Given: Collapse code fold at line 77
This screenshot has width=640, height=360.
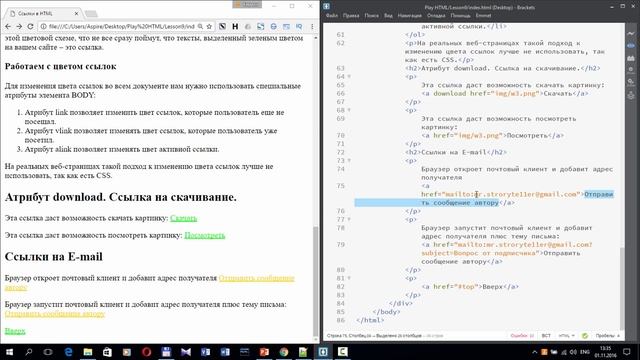Looking at the screenshot, I should 349,219.
